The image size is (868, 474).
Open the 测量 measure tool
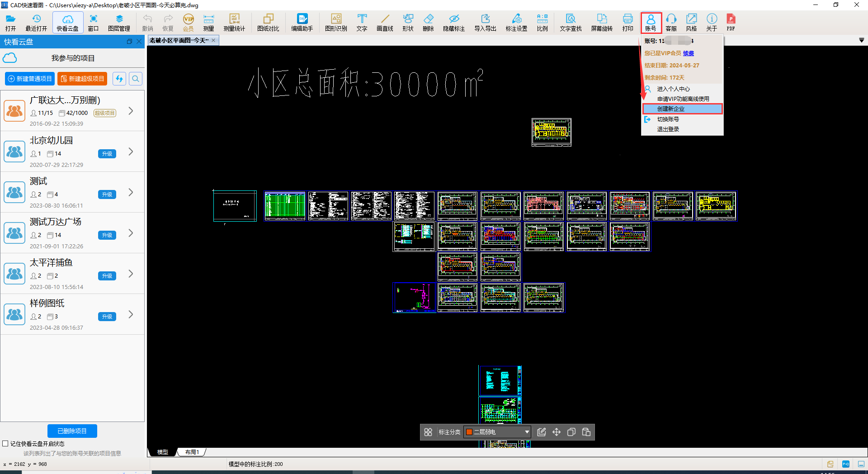click(208, 22)
